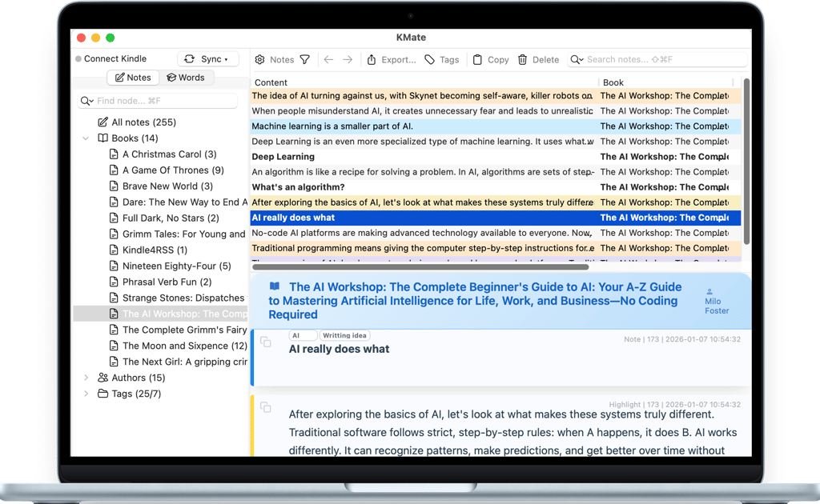Click the author person icon above Milo Foster
820x504 pixels.
point(709,291)
